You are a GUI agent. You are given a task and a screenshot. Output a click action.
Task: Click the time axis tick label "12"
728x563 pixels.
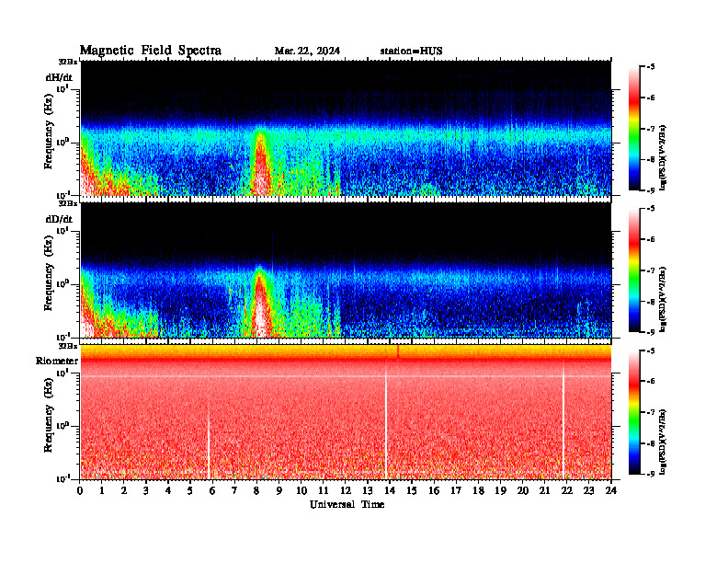tap(346, 490)
